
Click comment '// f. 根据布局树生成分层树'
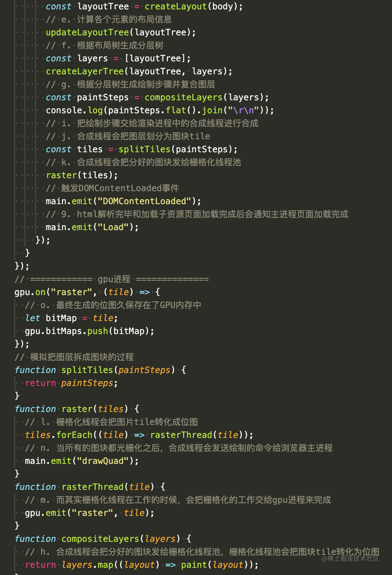point(104,45)
